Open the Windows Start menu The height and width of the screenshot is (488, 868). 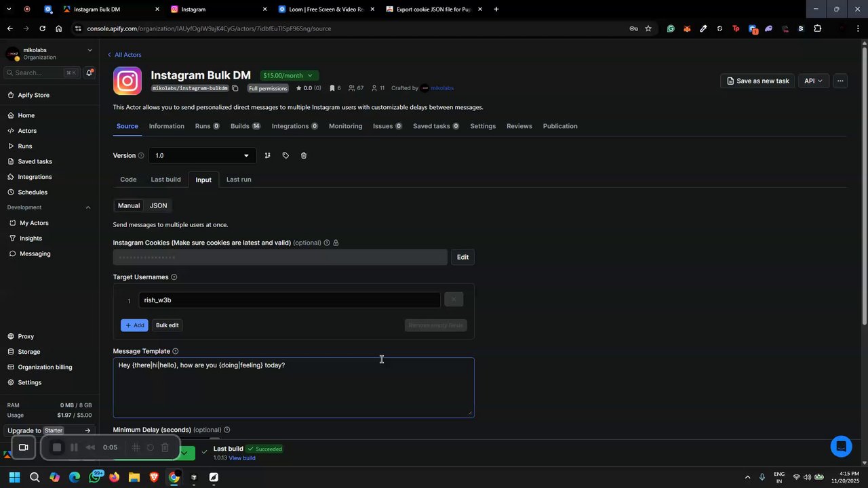(x=15, y=477)
